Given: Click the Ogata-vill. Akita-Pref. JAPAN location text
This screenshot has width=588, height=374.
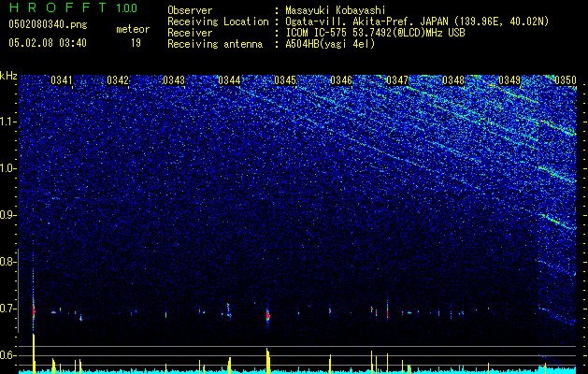Looking at the screenshot, I should coord(417,22).
